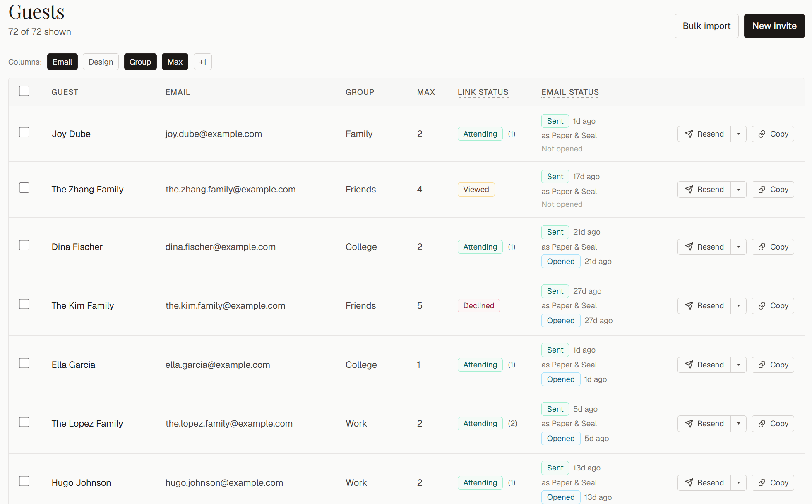Image resolution: width=812 pixels, height=504 pixels.
Task: Select Dina Fischer's row checkbox
Action: [24, 245]
